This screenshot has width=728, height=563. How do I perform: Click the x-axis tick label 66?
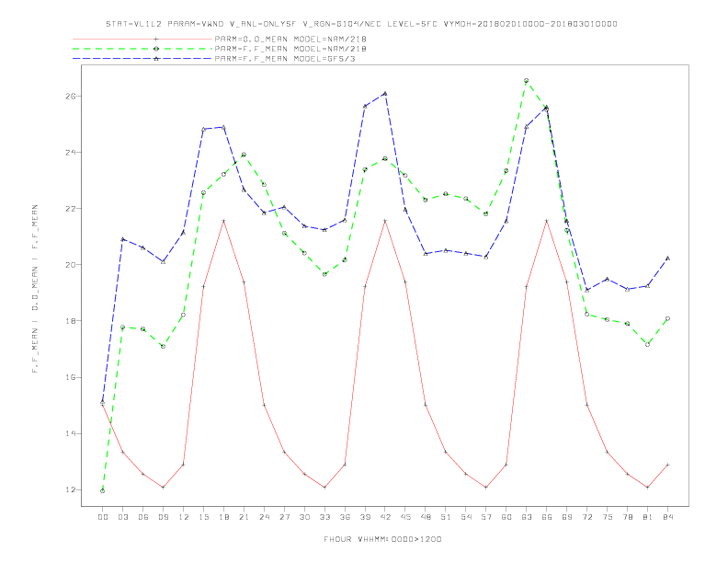(x=547, y=517)
